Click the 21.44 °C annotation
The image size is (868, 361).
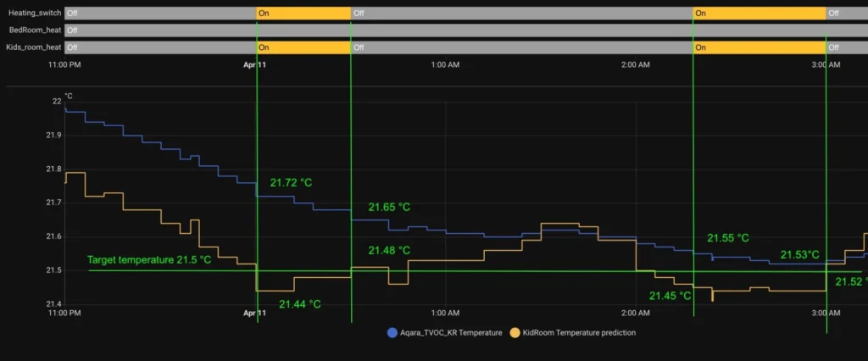tap(300, 304)
